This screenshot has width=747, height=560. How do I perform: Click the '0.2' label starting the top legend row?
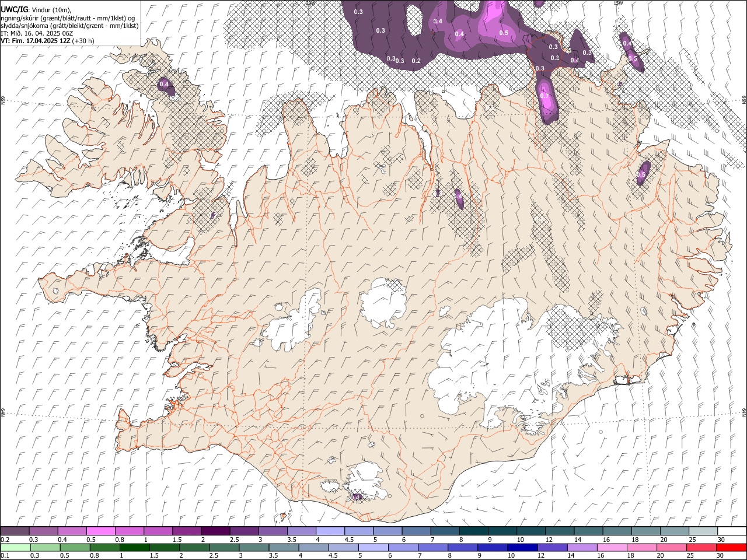[x=5, y=540]
